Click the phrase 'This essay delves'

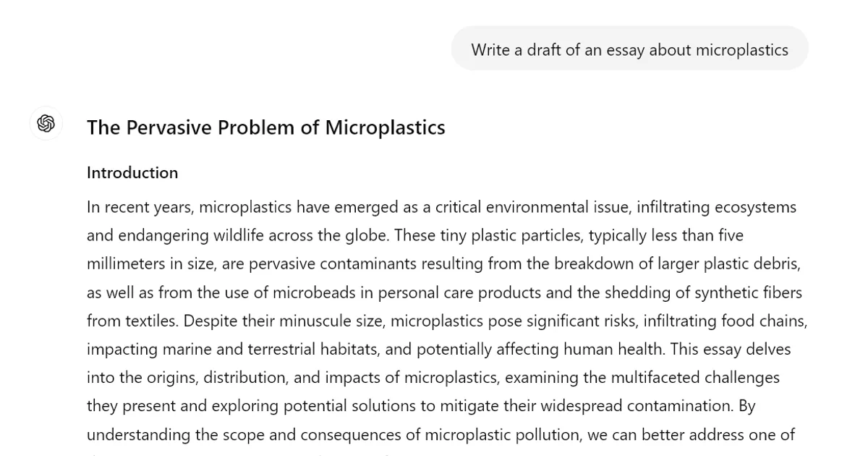click(731, 350)
